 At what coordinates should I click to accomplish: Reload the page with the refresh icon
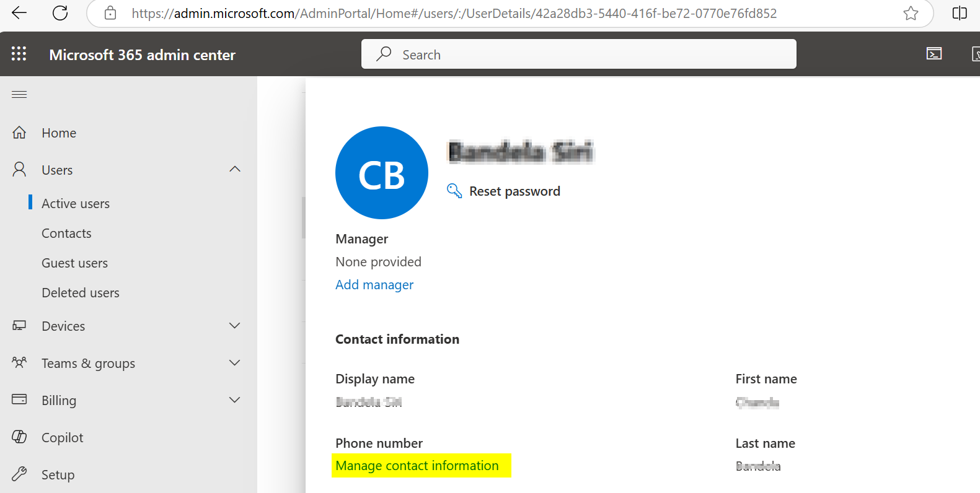coord(60,13)
